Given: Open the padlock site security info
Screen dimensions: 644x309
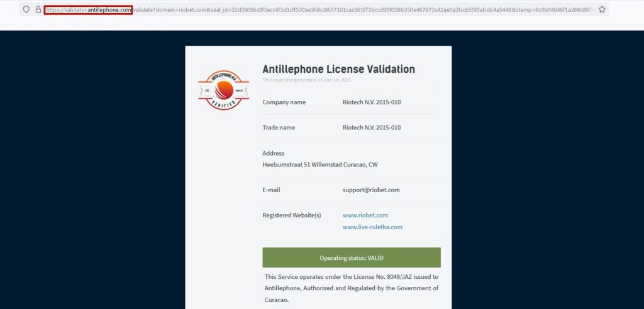Looking at the screenshot, I should click(38, 9).
